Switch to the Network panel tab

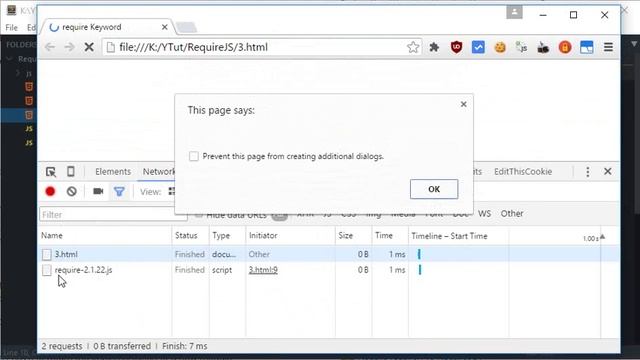click(158, 171)
